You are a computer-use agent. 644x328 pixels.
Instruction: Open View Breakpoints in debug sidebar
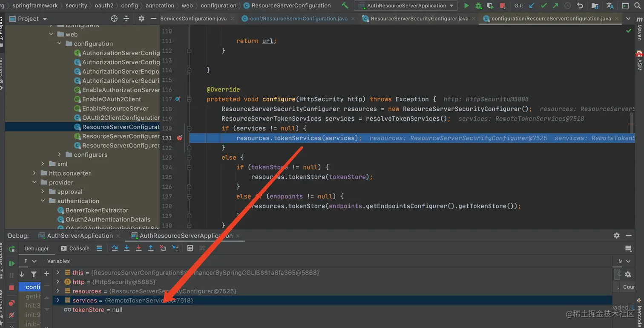tap(11, 303)
